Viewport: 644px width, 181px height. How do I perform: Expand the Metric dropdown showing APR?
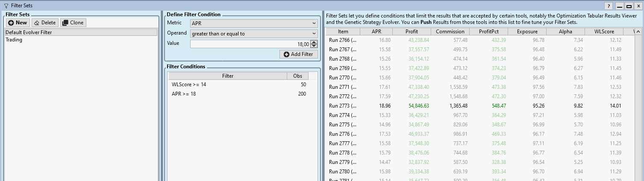(254, 23)
